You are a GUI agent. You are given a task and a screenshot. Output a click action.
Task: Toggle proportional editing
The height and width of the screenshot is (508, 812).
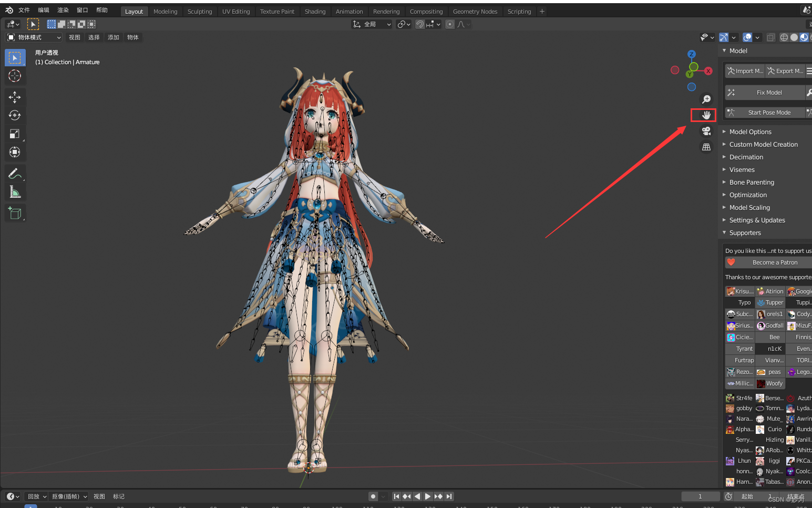pos(450,24)
